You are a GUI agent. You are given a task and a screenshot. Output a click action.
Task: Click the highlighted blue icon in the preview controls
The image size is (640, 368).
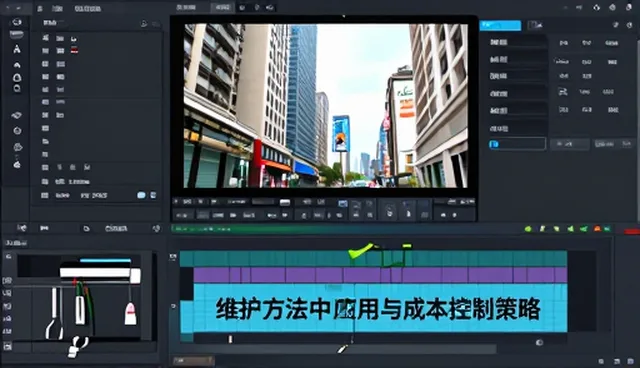coord(343,203)
